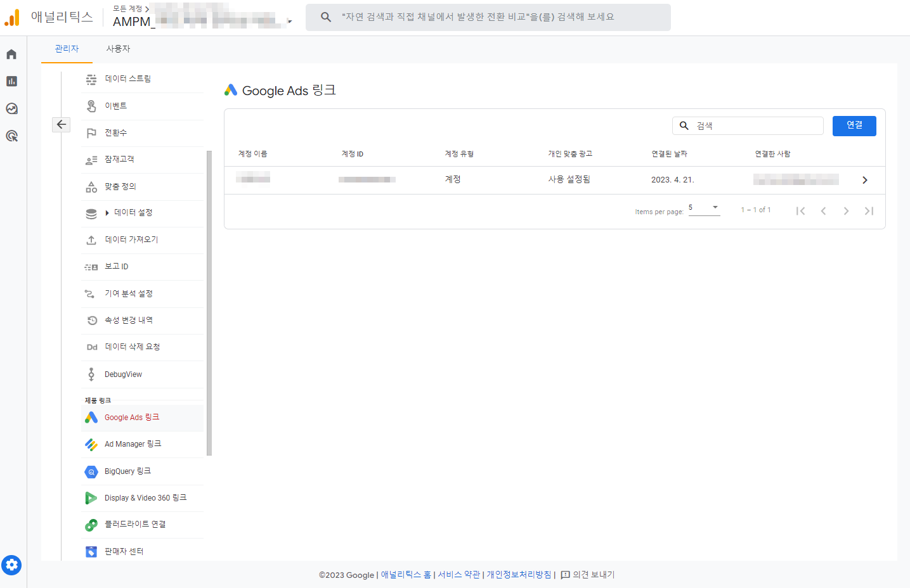Expand the linked account row chevron
Image resolution: width=910 pixels, height=588 pixels.
point(865,181)
